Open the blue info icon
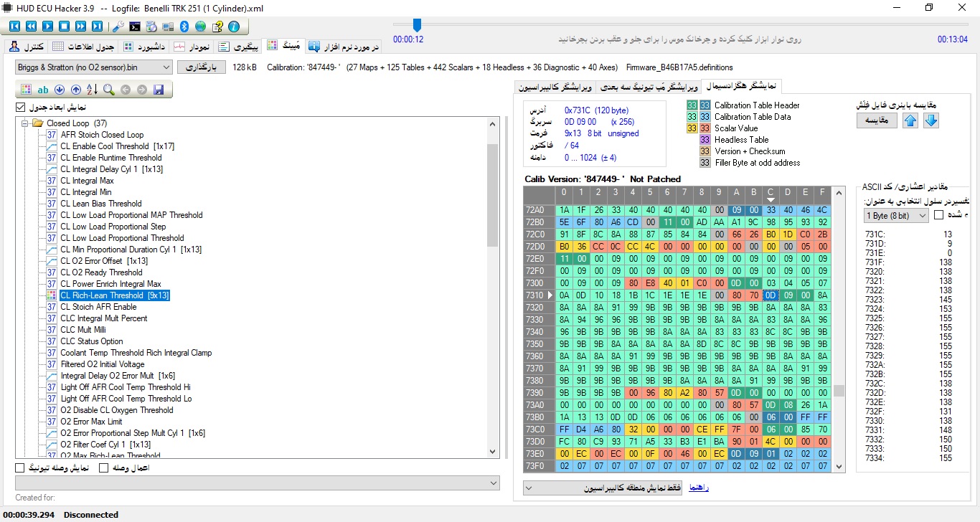Screen dimensions: 980x522 coord(234,27)
